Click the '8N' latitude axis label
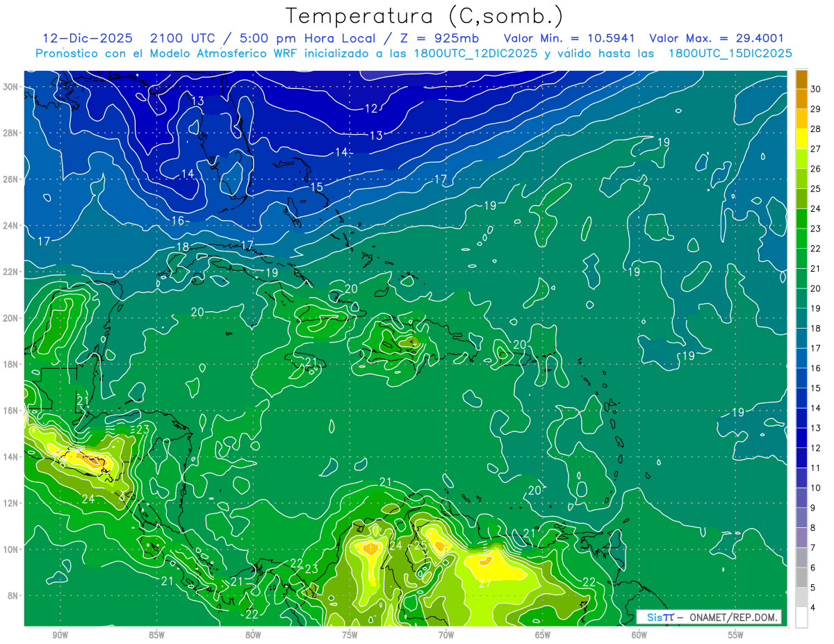834x644 pixels. (13, 595)
